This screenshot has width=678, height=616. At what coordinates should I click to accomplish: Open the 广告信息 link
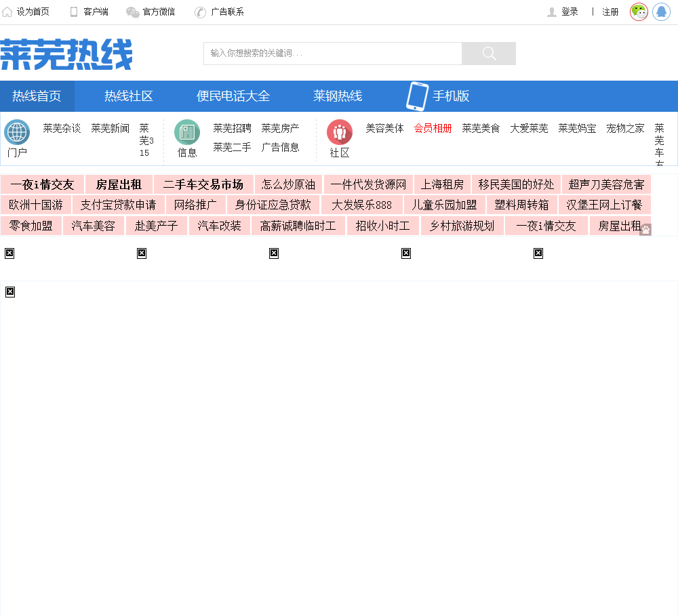tap(280, 148)
